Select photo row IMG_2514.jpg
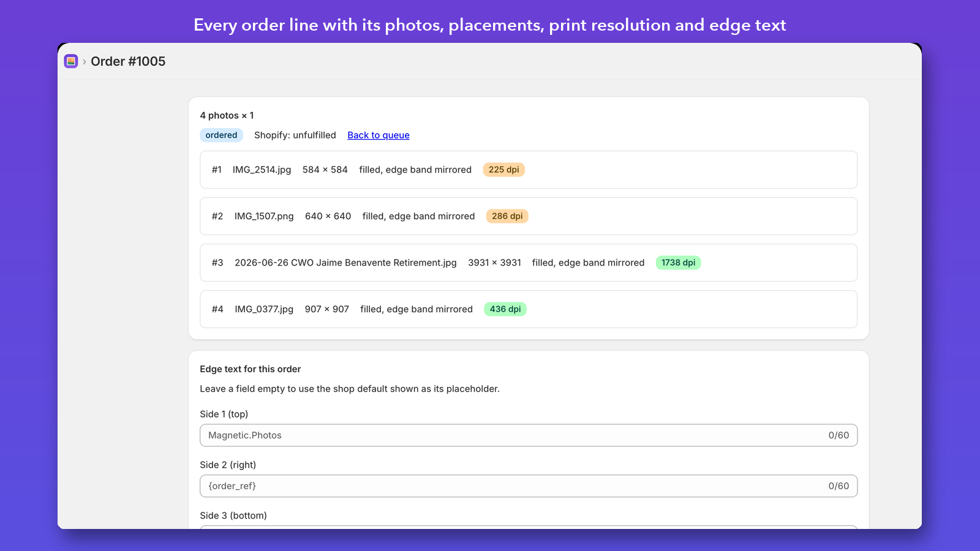The width and height of the screenshot is (980, 551). (529, 170)
